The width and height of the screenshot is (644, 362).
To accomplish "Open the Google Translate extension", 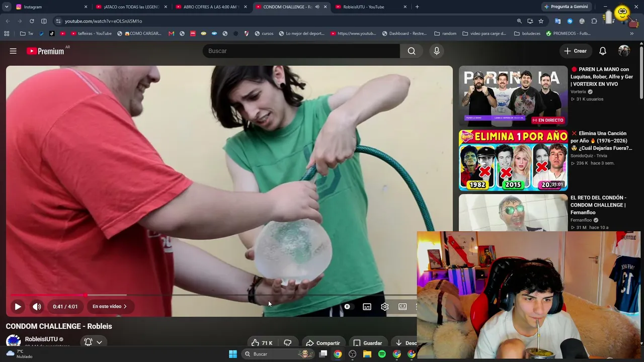I will coord(557,21).
